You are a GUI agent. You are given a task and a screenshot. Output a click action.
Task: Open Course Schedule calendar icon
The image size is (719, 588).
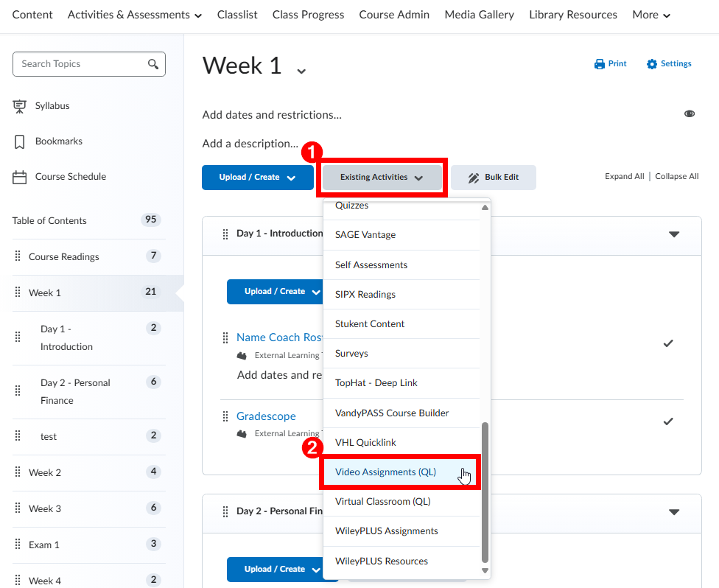click(20, 177)
